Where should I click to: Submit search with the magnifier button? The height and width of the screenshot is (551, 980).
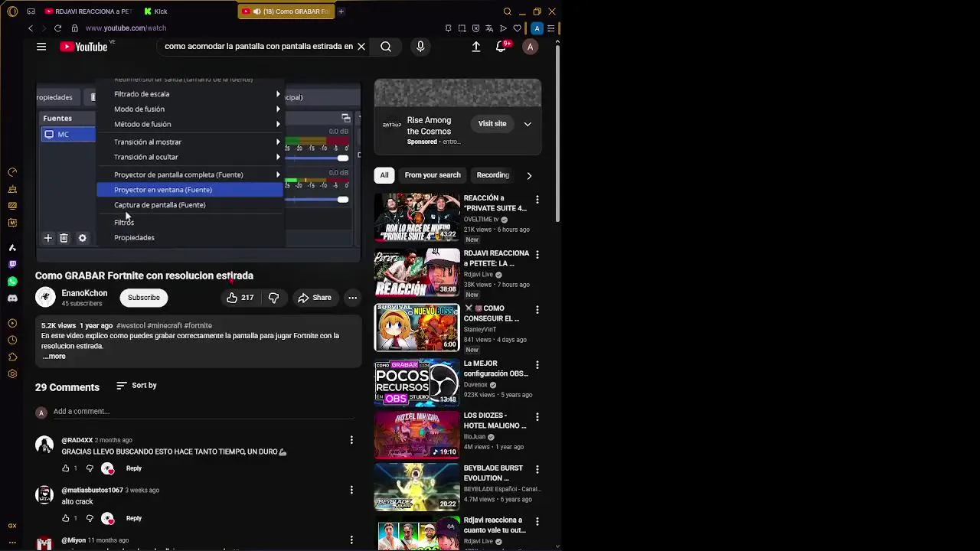386,47
